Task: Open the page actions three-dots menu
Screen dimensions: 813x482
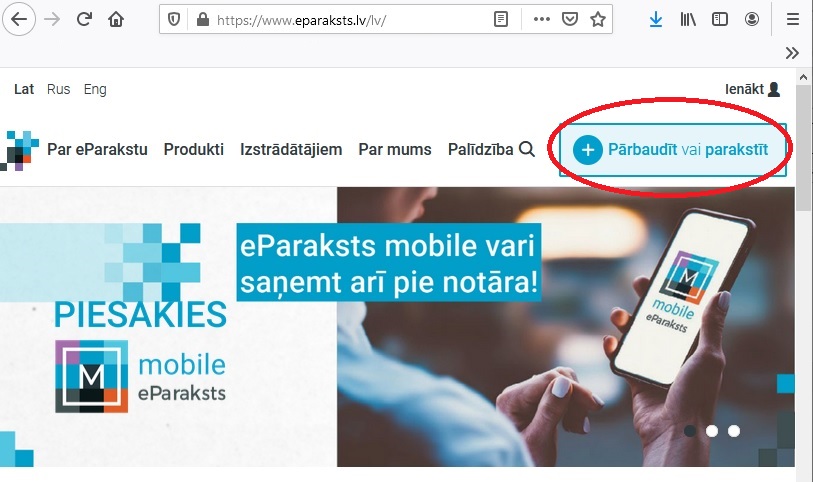Action: 542,20
